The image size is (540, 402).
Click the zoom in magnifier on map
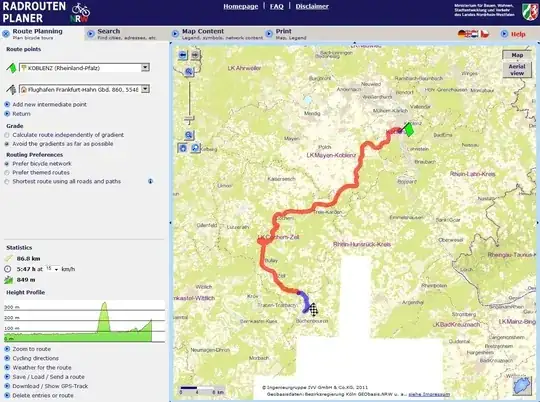[x=189, y=72]
